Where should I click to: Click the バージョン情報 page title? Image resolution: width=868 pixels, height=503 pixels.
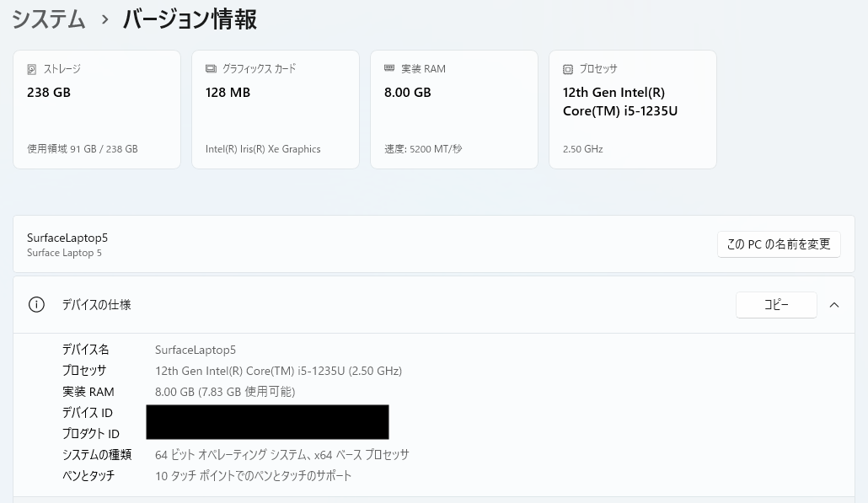[x=190, y=19]
